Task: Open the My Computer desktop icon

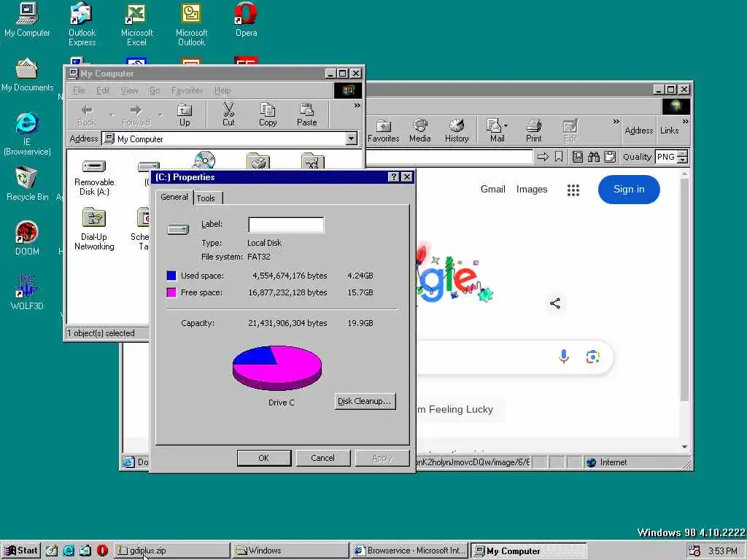Action: coord(27,20)
